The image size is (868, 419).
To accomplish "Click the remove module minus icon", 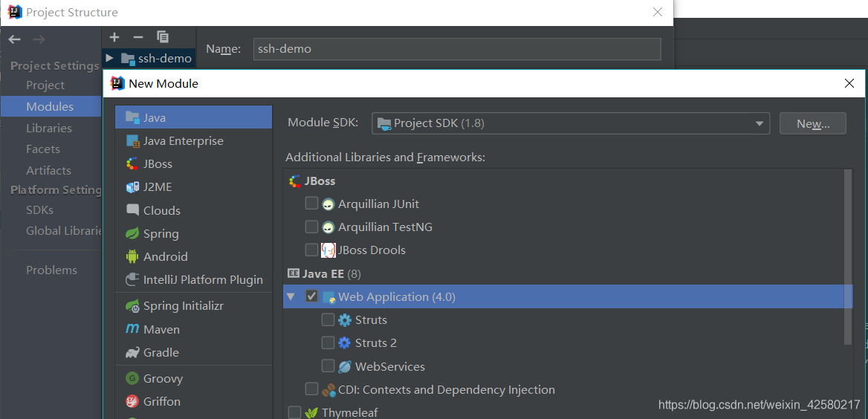I will point(138,37).
